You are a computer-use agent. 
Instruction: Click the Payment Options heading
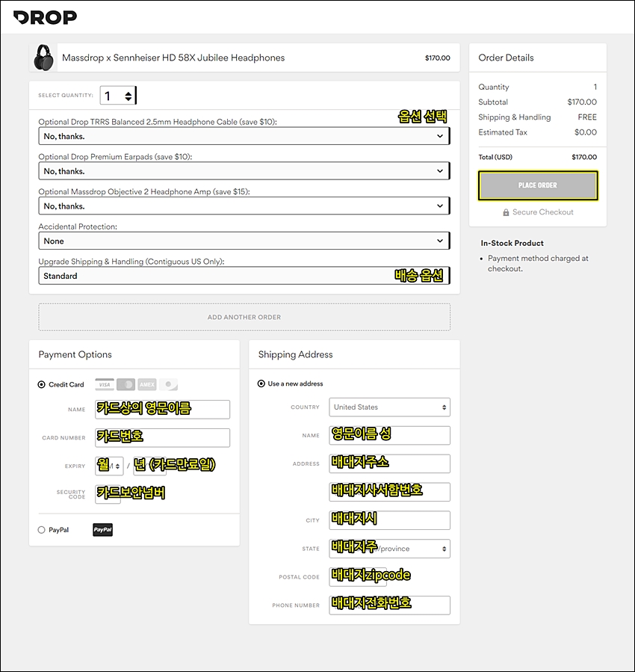pos(75,354)
